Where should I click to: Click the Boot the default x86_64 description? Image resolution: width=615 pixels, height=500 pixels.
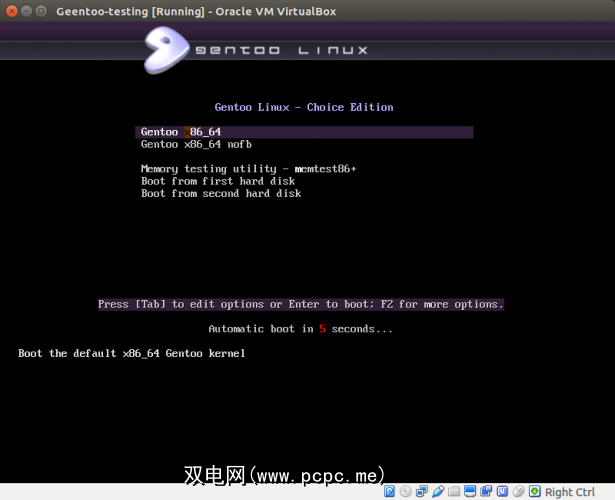click(x=131, y=353)
